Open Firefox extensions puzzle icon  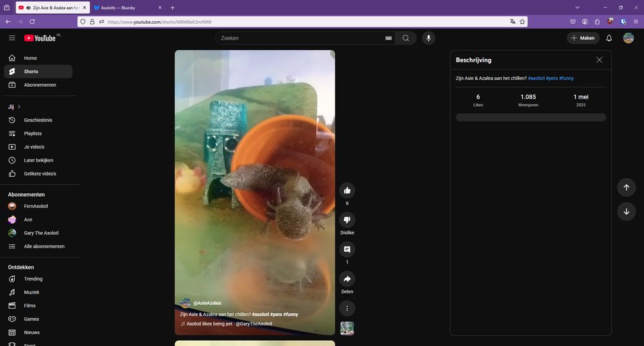pyautogui.click(x=597, y=22)
